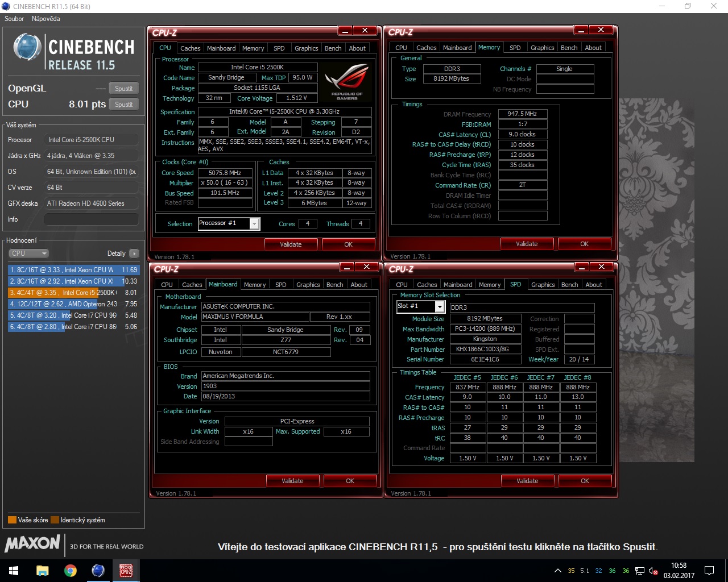Image resolution: width=728 pixels, height=582 pixels.
Task: Minimize the Mainboard tab CPU-Z window
Action: click(x=348, y=267)
